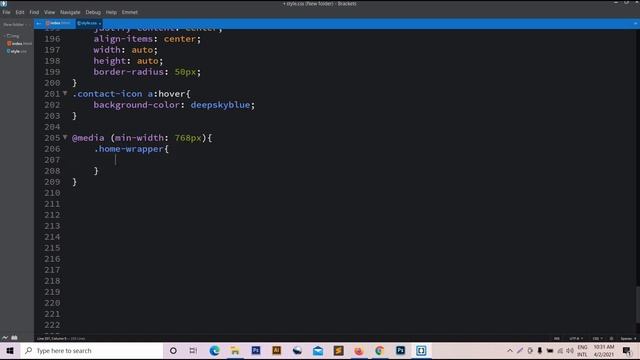The width and height of the screenshot is (640, 360).
Task: Open File Explorer from taskbar
Action: 235,351
